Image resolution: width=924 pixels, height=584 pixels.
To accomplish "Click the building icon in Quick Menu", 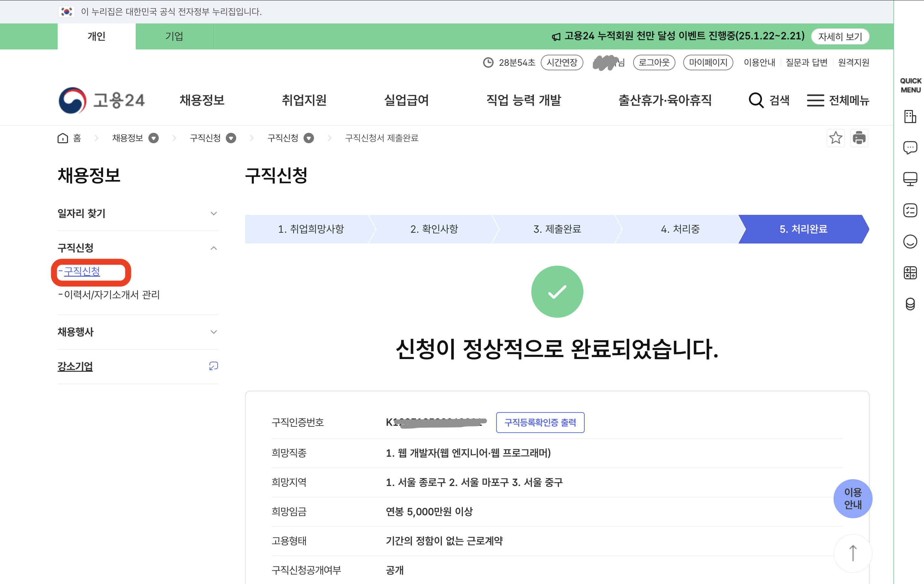I will [x=910, y=116].
